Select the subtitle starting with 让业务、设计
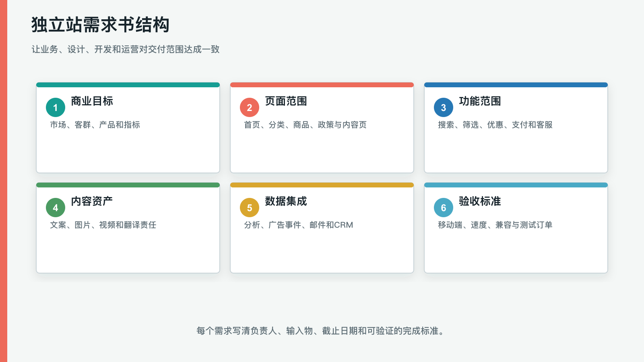 click(x=126, y=49)
